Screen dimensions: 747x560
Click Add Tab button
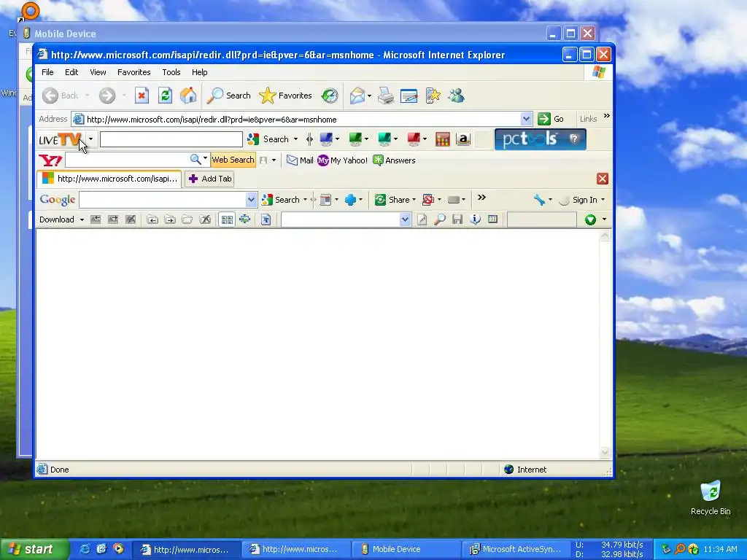209,179
